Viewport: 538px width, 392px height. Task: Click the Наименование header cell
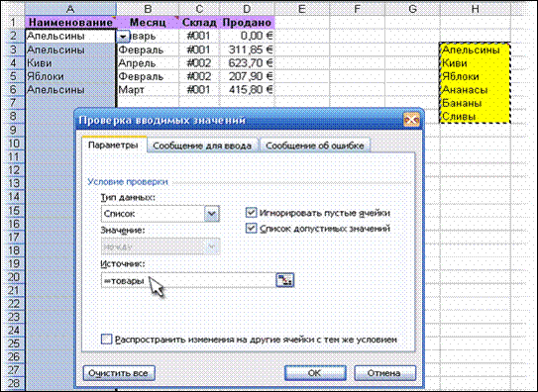pos(70,23)
